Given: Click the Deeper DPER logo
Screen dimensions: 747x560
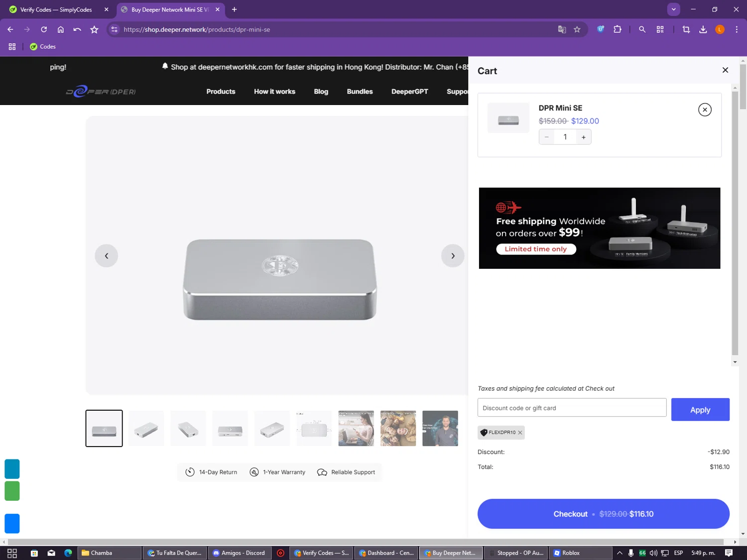Looking at the screenshot, I should coord(101,92).
